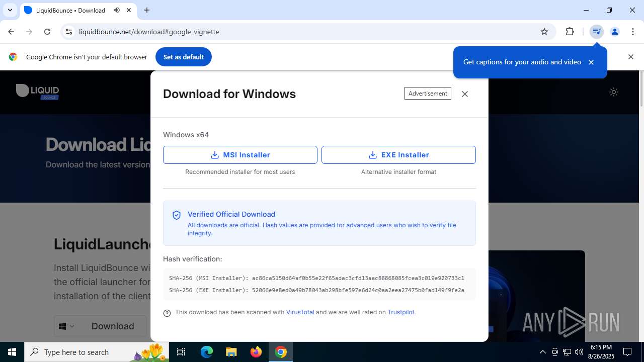Close the LiquidBounce tab
The height and width of the screenshot is (362, 644).
[x=129, y=10]
